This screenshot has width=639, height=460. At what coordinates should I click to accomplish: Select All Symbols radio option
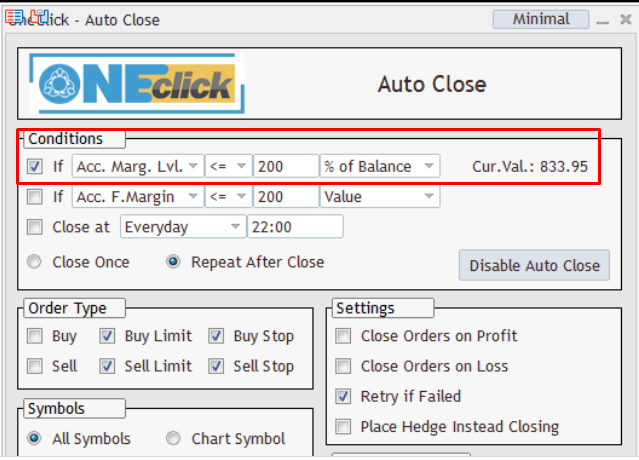(34, 438)
